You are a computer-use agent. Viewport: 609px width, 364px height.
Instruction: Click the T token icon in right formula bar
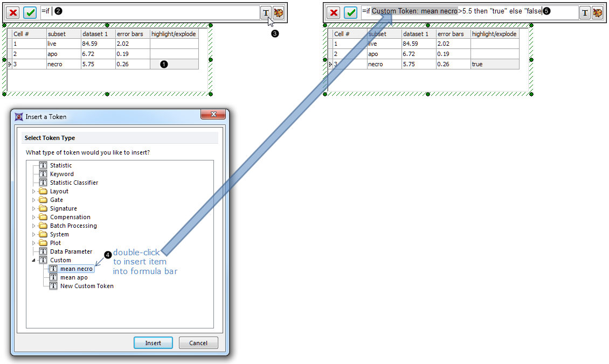[585, 13]
